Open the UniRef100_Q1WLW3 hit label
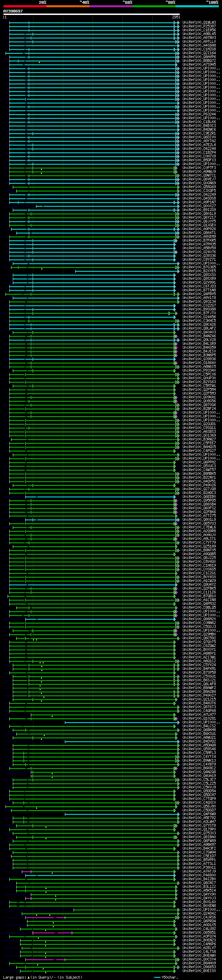 (199, 23)
